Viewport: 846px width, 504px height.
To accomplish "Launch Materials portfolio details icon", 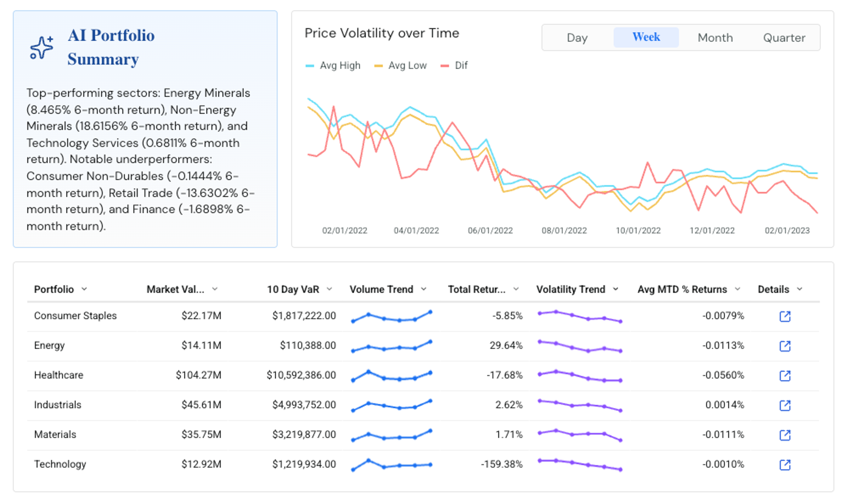I will (785, 435).
